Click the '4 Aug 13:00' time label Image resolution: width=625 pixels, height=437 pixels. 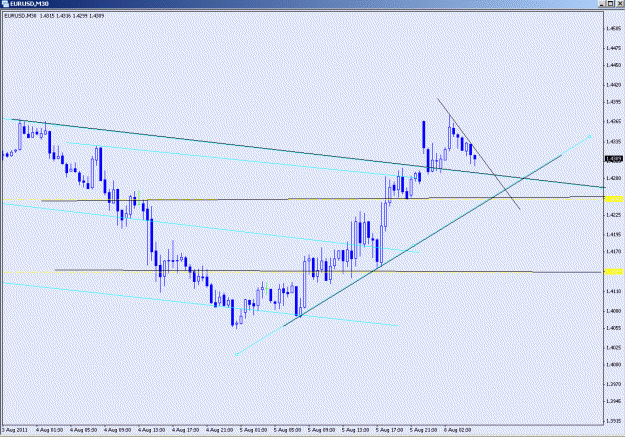click(x=151, y=430)
